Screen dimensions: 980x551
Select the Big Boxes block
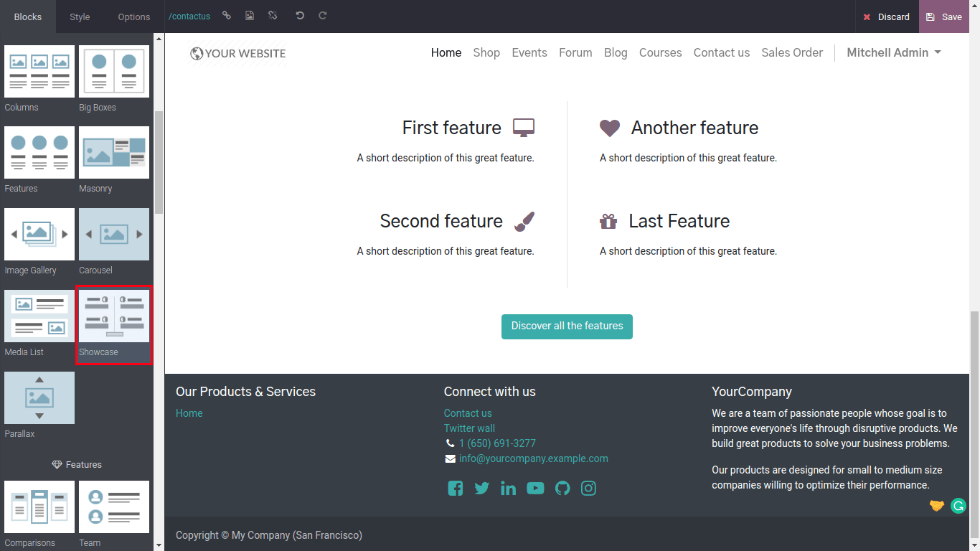point(114,72)
